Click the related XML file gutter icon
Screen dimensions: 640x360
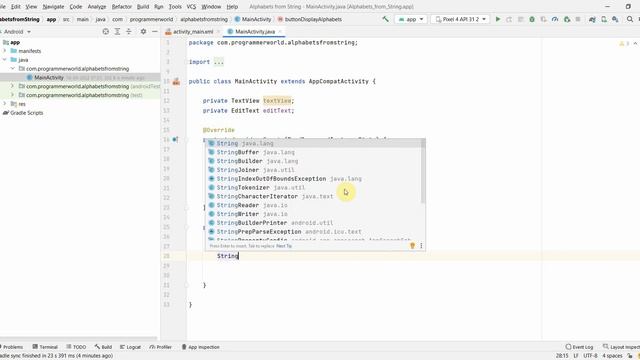click(176, 82)
